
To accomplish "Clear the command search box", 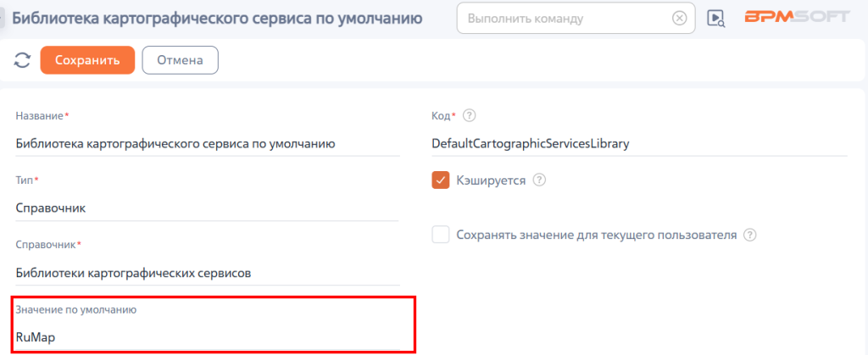I will pos(679,19).
